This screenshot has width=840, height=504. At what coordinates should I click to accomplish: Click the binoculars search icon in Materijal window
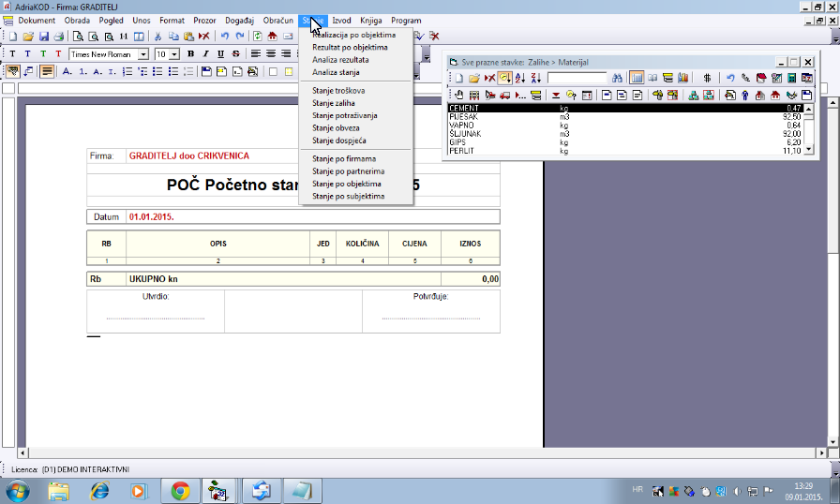click(x=617, y=78)
